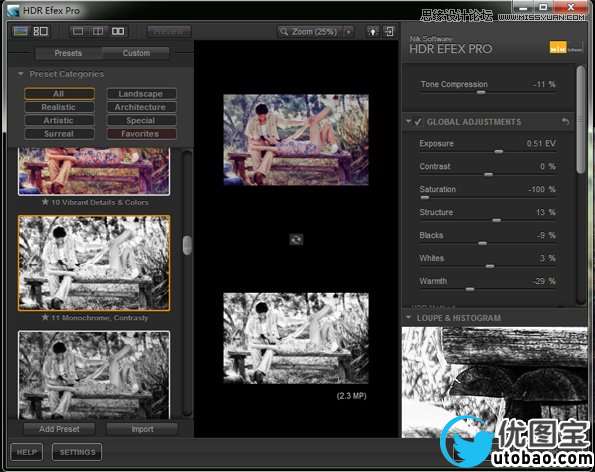The width and height of the screenshot is (595, 472).
Task: Open the HELP button
Action: [x=27, y=452]
